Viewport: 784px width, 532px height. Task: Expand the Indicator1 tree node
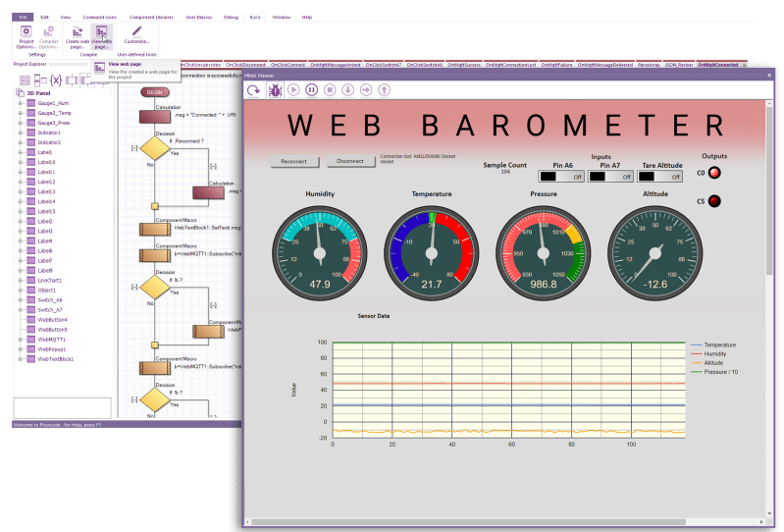[x=21, y=133]
